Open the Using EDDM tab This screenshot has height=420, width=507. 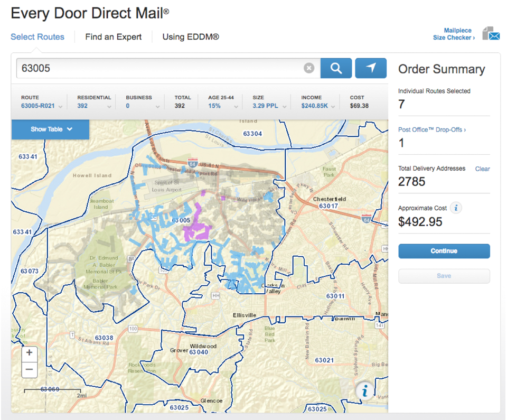pyautogui.click(x=190, y=36)
